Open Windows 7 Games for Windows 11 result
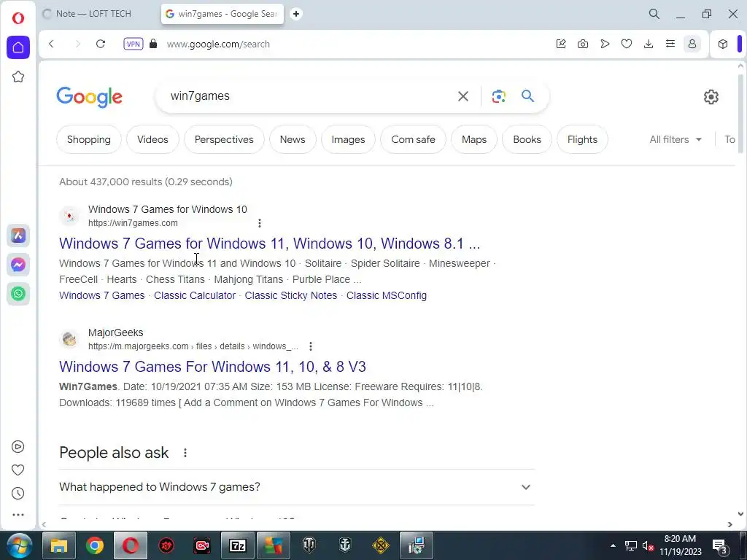This screenshot has height=560, width=747. [x=270, y=244]
